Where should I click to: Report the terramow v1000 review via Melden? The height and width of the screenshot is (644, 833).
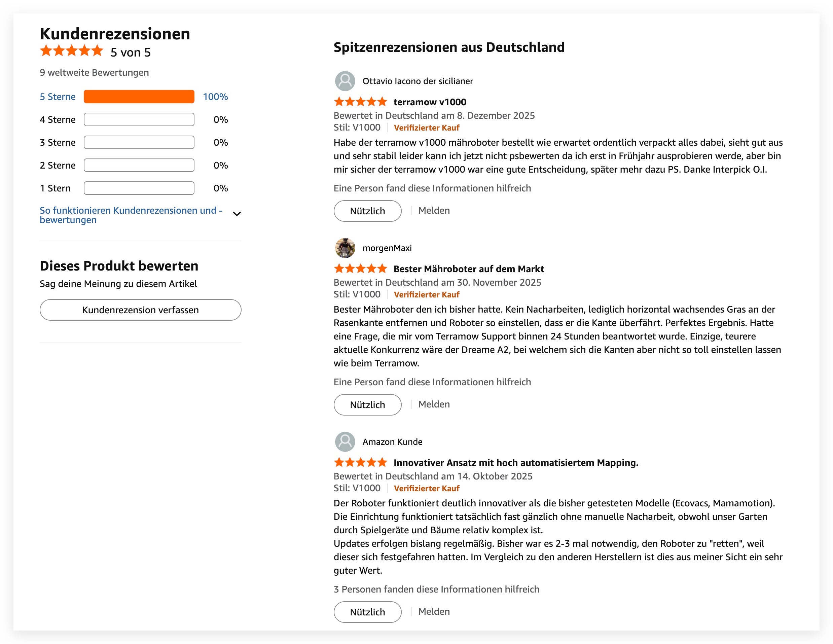pos(434,211)
